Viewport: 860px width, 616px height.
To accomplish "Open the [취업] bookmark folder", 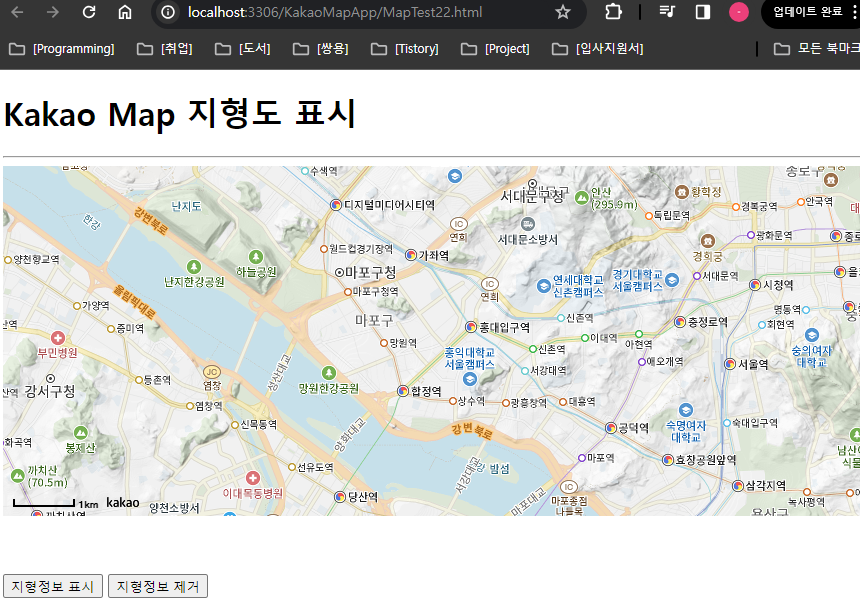I will tap(165, 49).
